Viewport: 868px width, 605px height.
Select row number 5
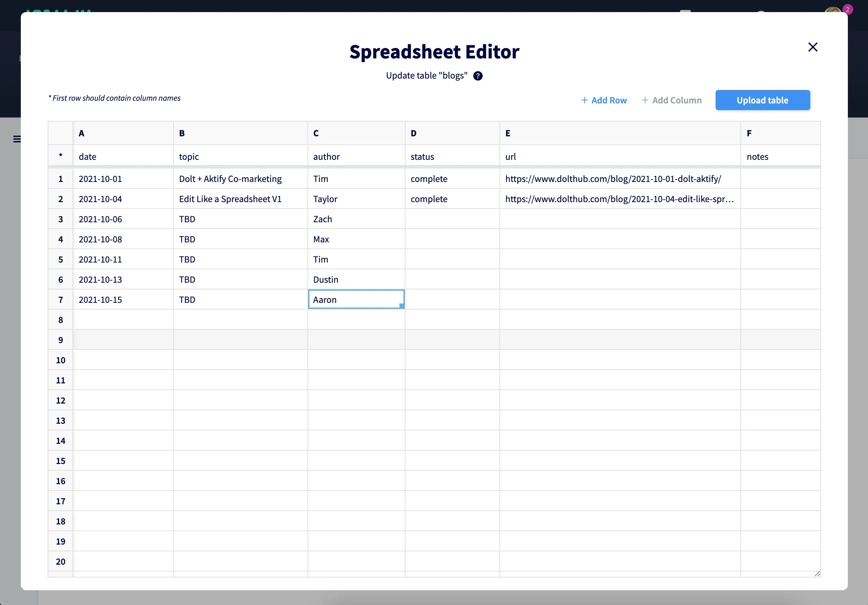[60, 260]
